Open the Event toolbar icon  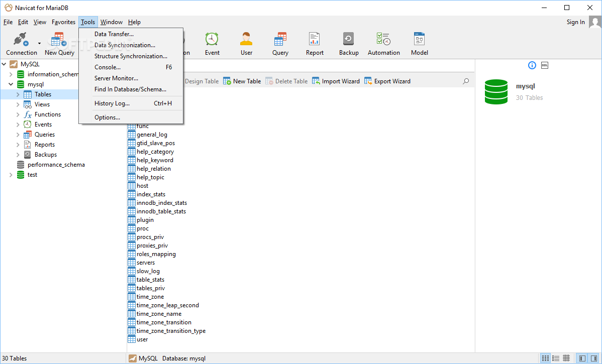tap(212, 44)
